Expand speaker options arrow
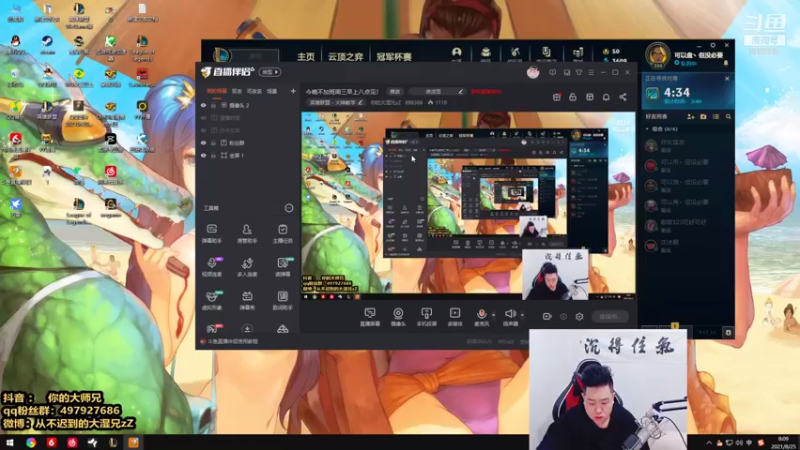The image size is (800, 450). click(522, 315)
